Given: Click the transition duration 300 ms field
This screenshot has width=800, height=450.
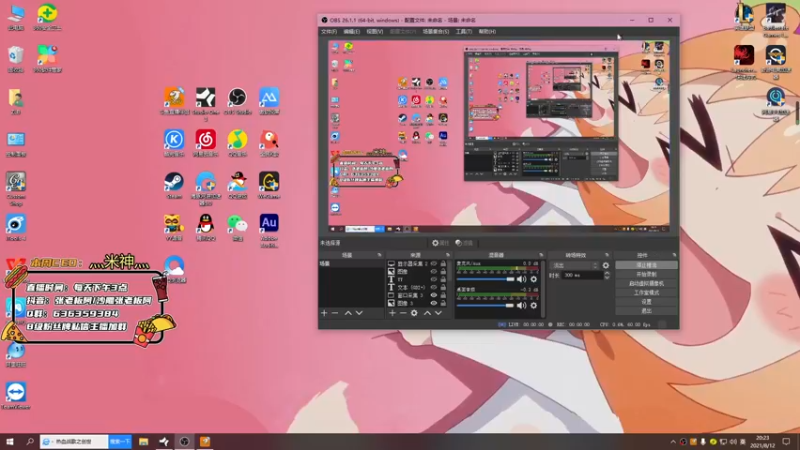Looking at the screenshot, I should [582, 276].
